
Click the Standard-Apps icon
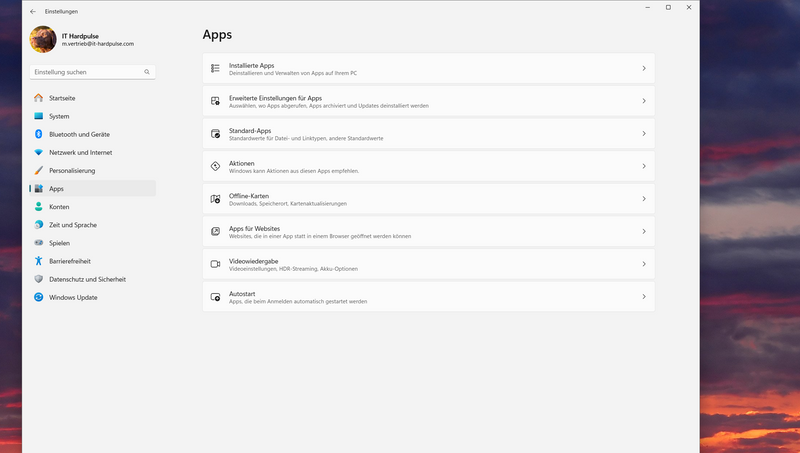click(215, 133)
